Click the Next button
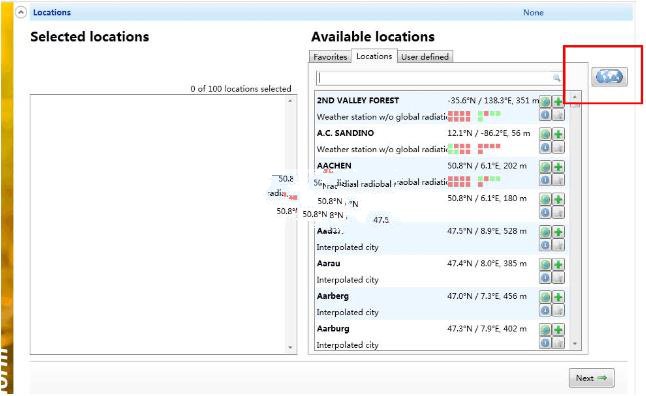This screenshot has width=646, height=396. (592, 378)
